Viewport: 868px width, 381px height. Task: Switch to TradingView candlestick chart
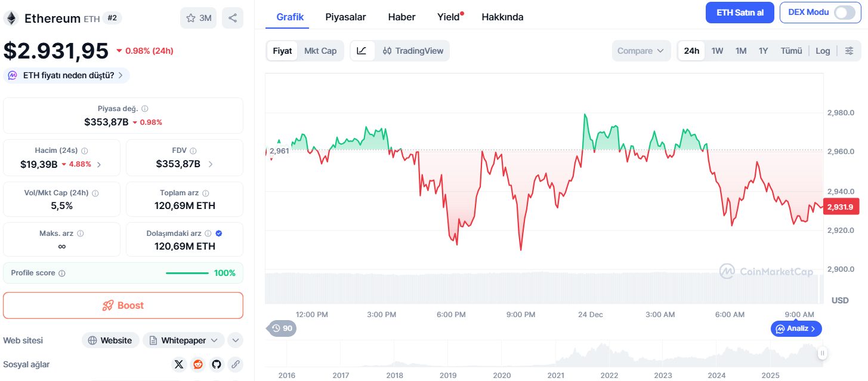[413, 51]
